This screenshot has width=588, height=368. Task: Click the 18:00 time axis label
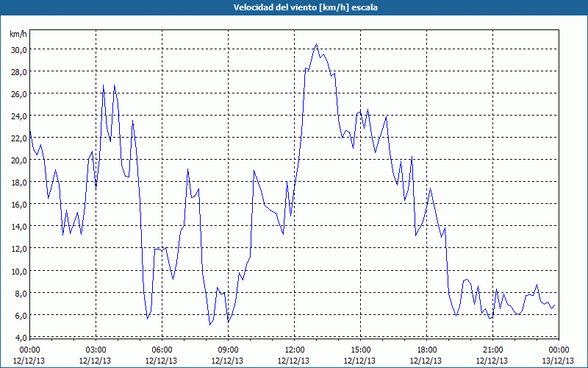point(427,350)
